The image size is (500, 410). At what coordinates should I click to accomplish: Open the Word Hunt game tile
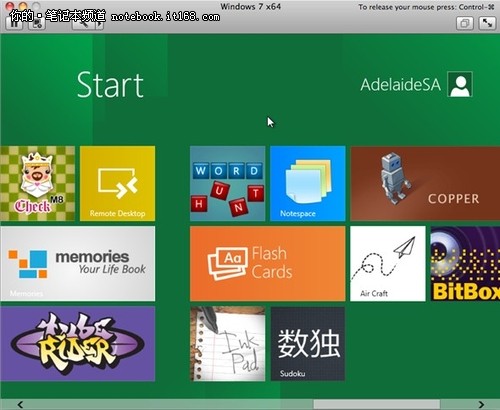pos(228,183)
